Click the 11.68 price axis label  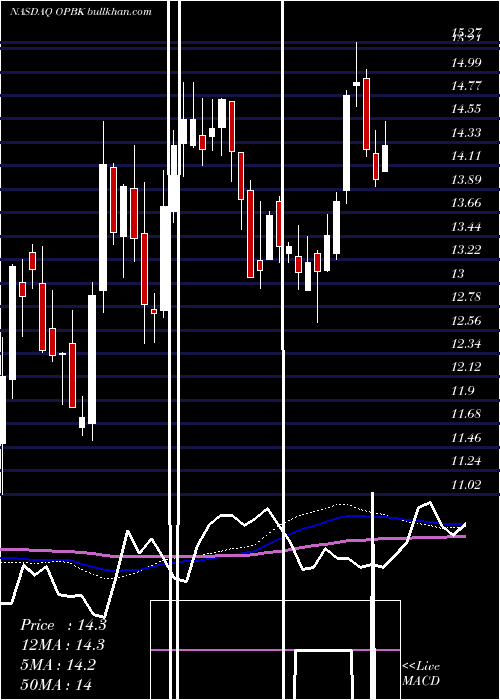click(466, 414)
